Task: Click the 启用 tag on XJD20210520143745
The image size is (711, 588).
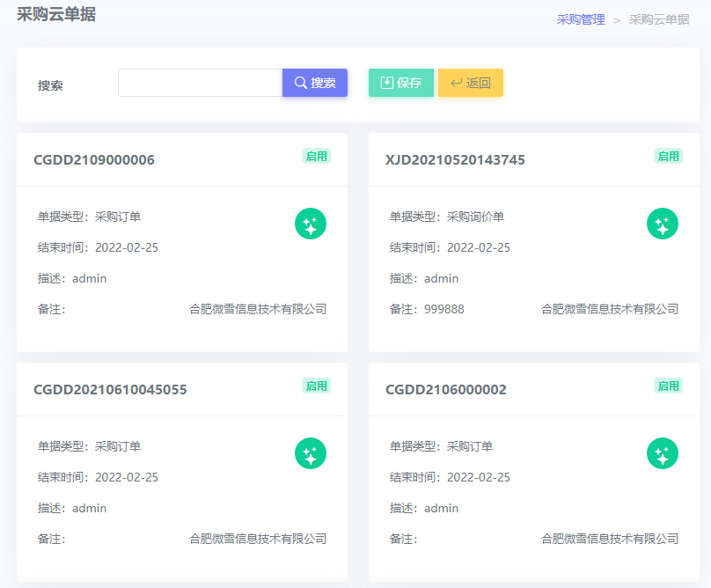Action: tap(669, 156)
